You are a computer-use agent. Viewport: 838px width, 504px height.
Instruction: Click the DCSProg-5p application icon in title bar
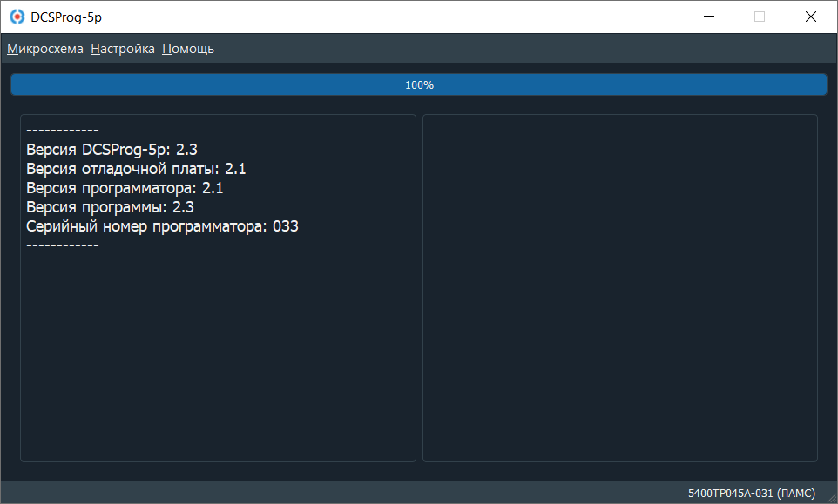pos(17,17)
